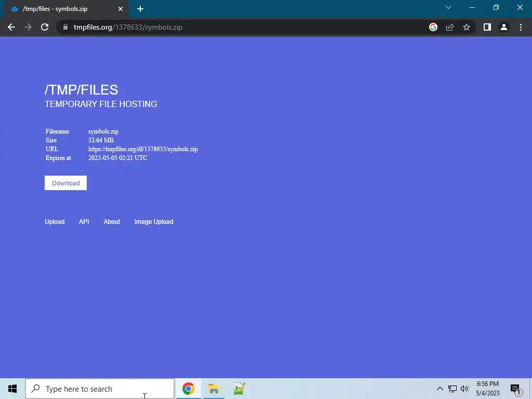Restore down the Chrome window
The width and height of the screenshot is (532, 399).
tap(496, 7)
